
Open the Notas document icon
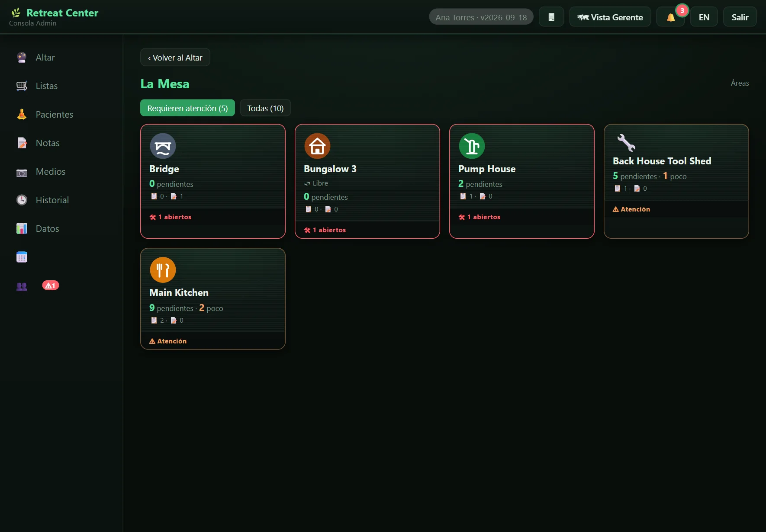click(22, 143)
